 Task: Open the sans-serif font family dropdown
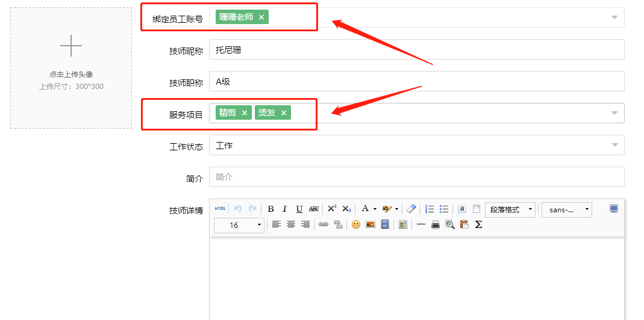point(567,210)
